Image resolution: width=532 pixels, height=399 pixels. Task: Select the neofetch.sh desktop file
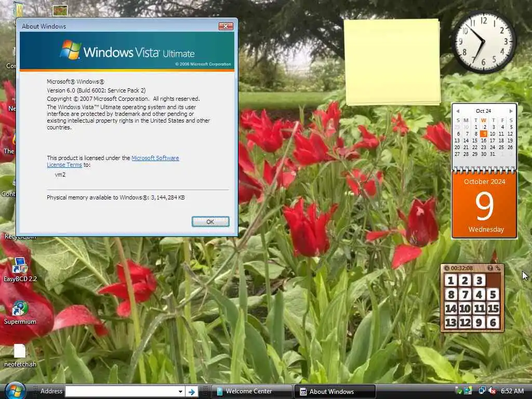coord(20,355)
